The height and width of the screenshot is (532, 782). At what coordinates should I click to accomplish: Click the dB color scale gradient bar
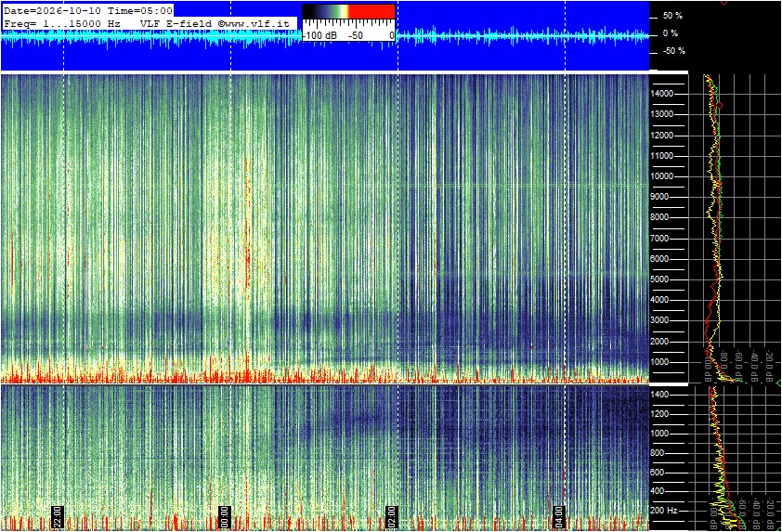[x=348, y=12]
